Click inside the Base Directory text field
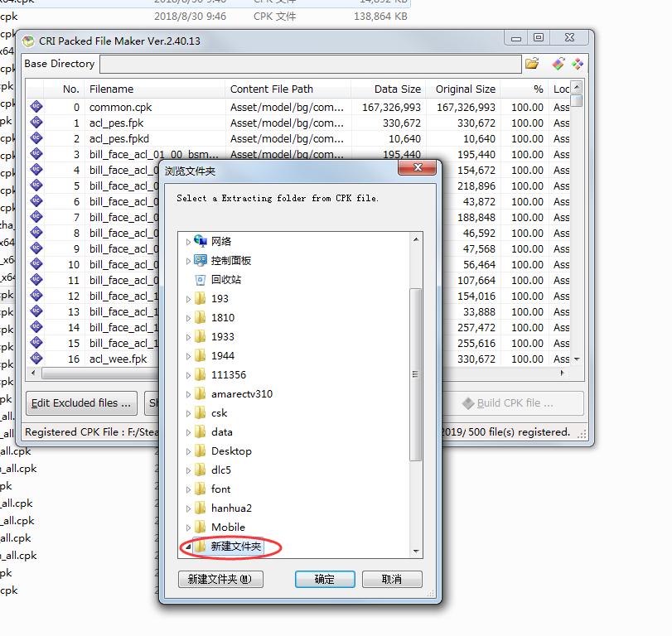 coord(311,64)
